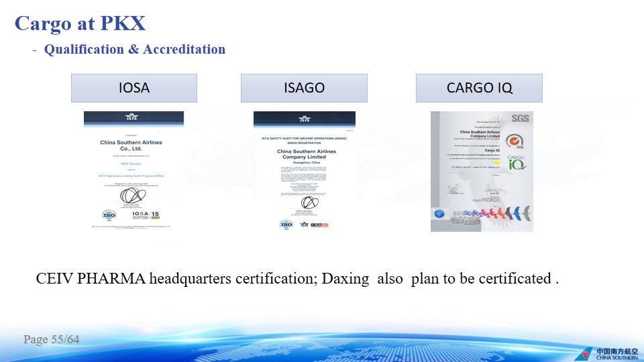Click the red ISAGO logo on the certificate
644x362 pixels.
coord(319,225)
